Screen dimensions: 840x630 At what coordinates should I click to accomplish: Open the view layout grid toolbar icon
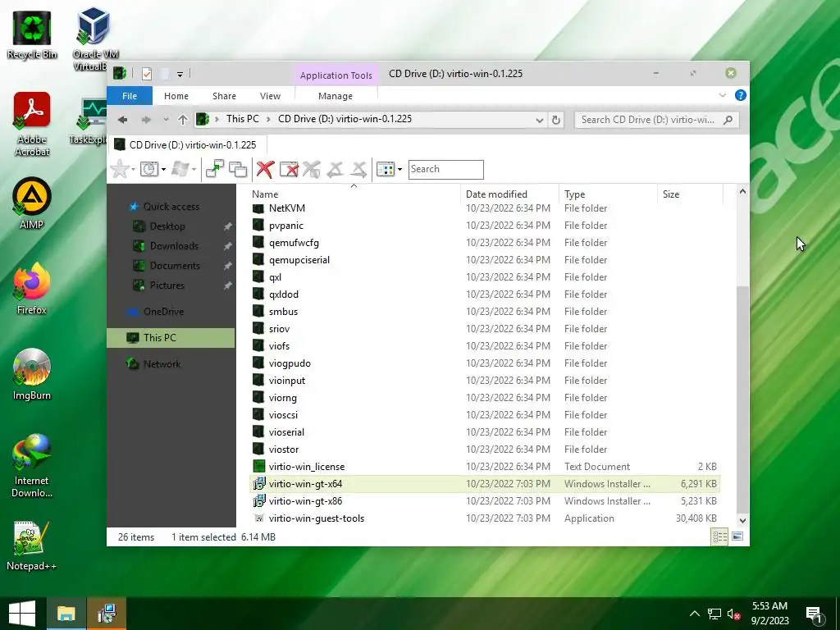click(x=386, y=169)
